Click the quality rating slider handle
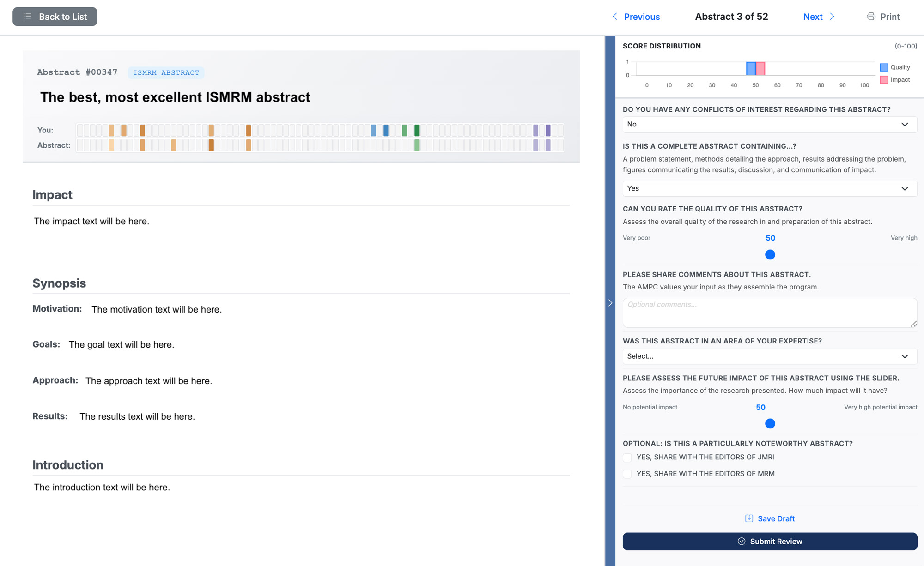This screenshot has height=566, width=924. [x=770, y=254]
